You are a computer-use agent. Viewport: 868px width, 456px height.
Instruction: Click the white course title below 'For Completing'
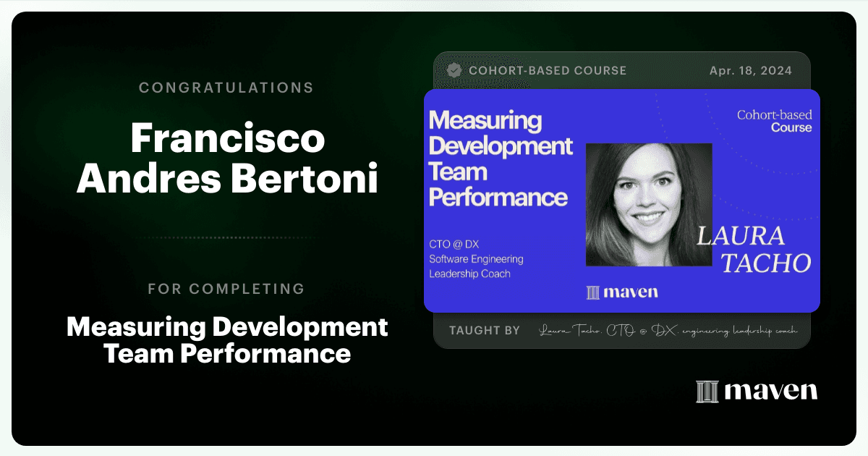click(x=227, y=340)
